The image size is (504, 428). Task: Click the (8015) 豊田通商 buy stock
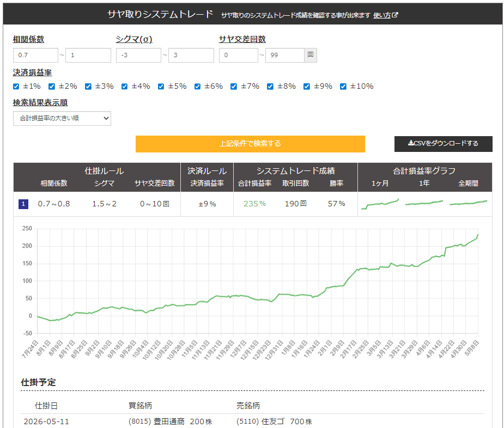tap(156, 421)
